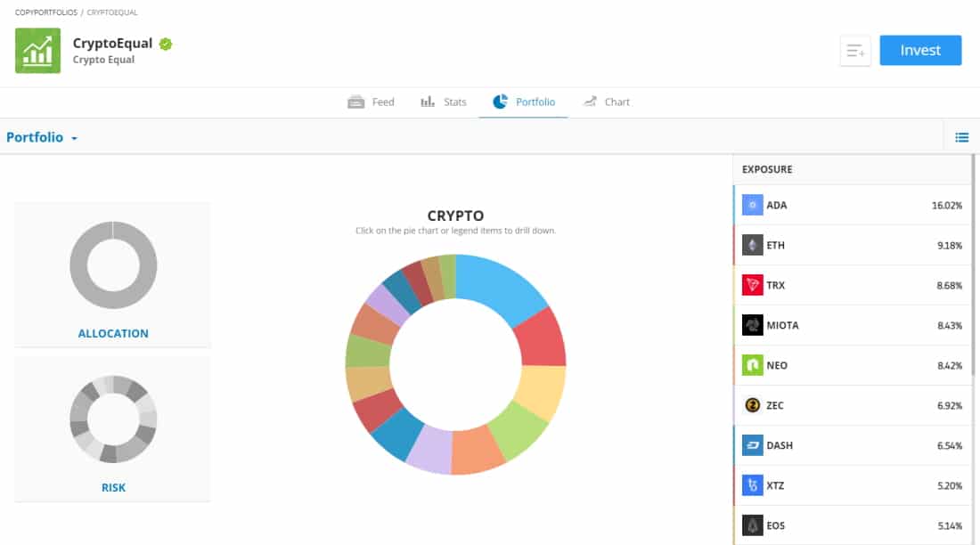Click the CRYPTOEQUAL breadcrumb

[112, 12]
